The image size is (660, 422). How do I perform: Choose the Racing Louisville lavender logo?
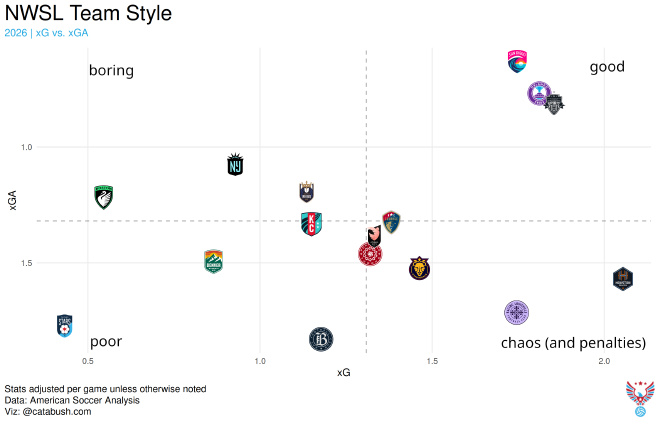[516, 312]
